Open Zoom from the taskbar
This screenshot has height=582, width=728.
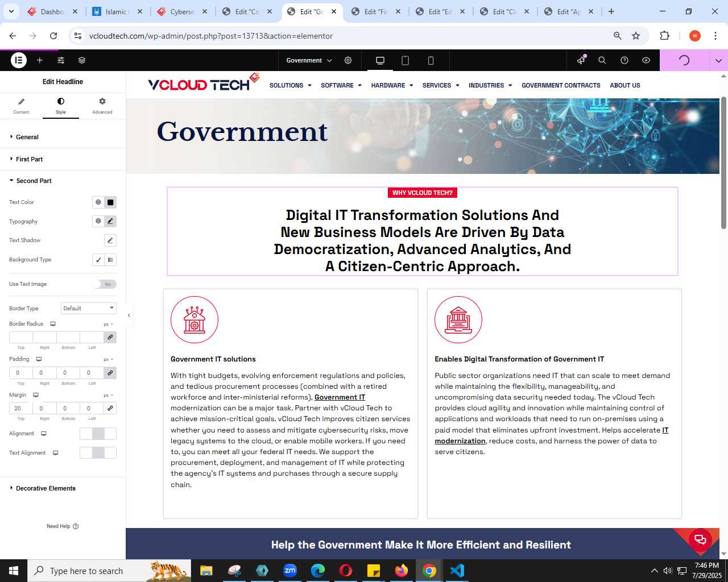290,570
